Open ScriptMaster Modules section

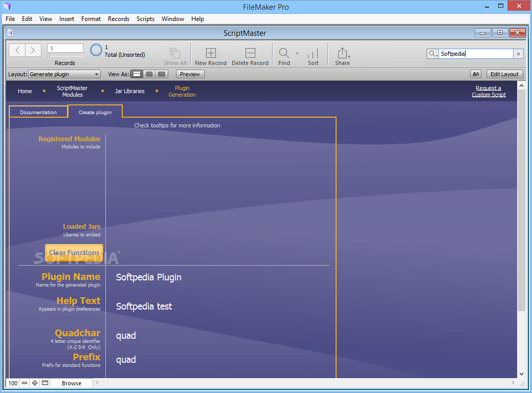coord(72,91)
